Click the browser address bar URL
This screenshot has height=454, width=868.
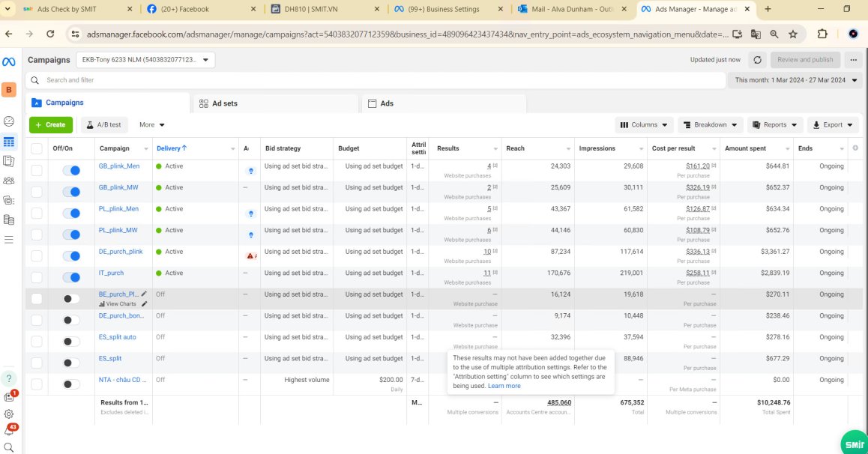pos(408,34)
